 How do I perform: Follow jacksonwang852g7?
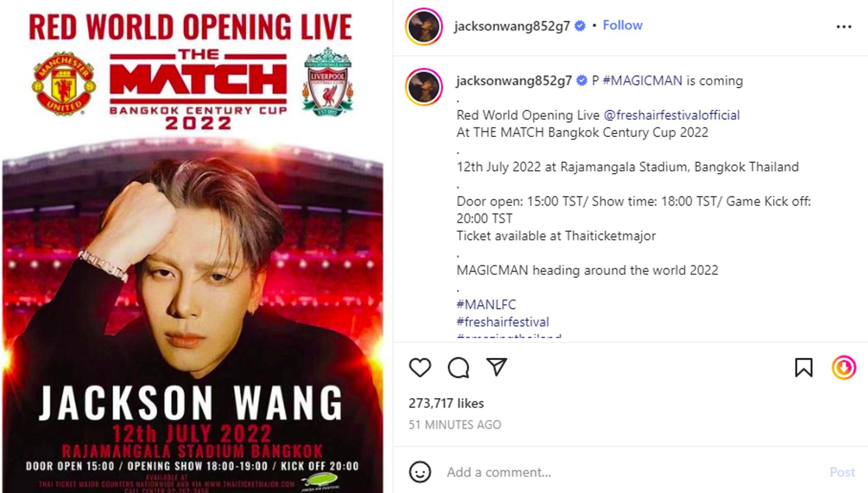pos(623,25)
